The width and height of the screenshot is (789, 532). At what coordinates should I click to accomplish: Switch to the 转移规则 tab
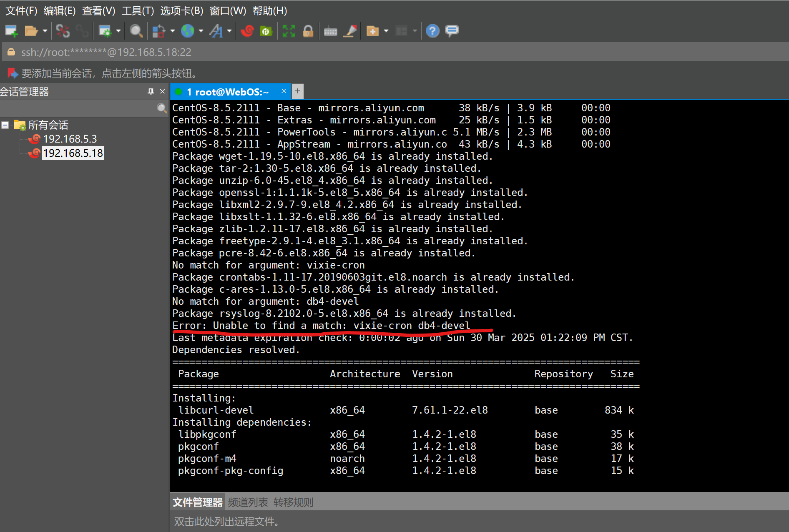pyautogui.click(x=293, y=502)
